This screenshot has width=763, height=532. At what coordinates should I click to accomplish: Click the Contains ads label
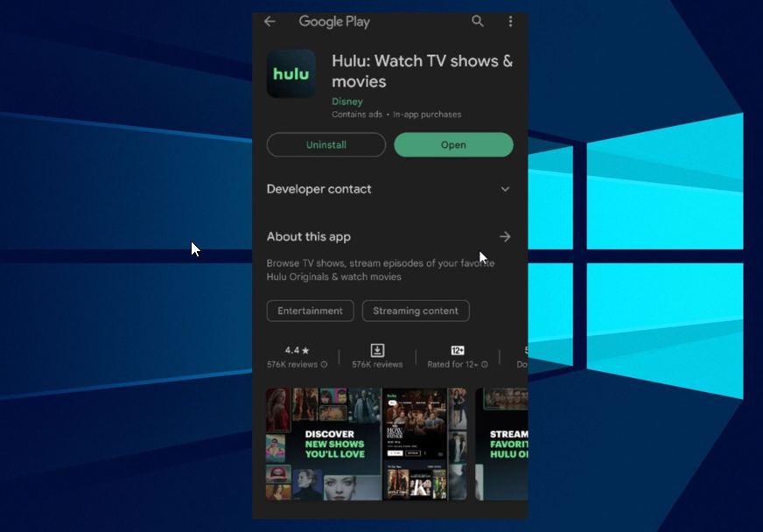(357, 115)
